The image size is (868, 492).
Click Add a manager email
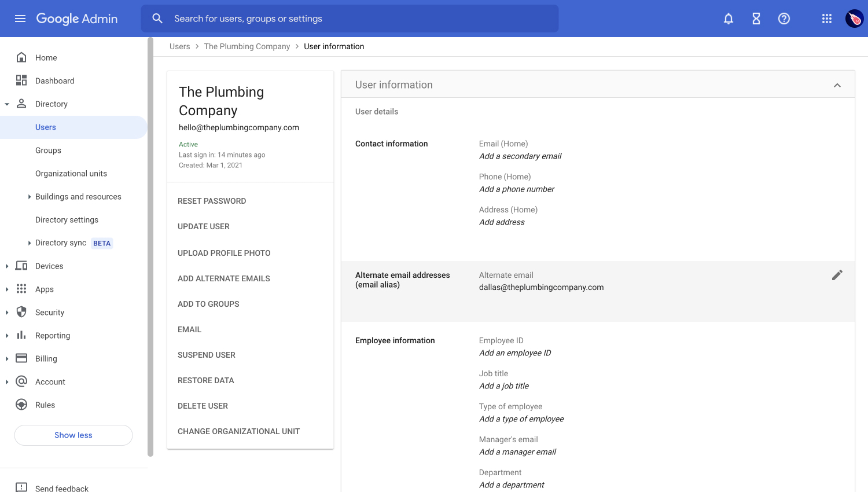click(517, 452)
